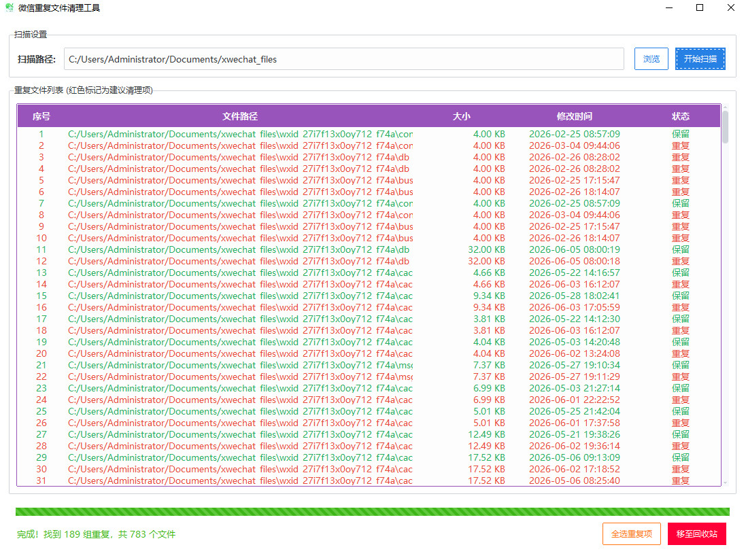The width and height of the screenshot is (746, 560).
Task: Select all duplicates via 全选重复项
Action: (x=631, y=534)
